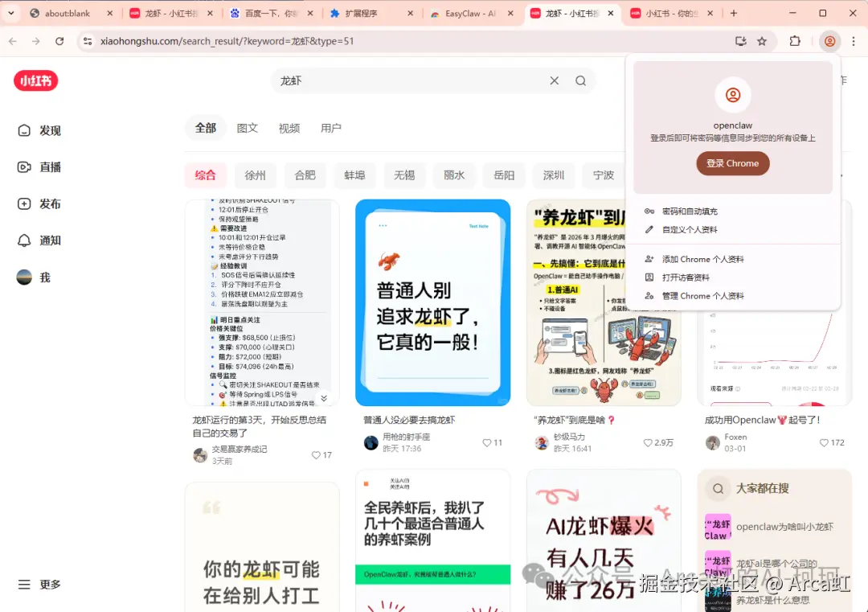
Task: Select the 深圳 filter chip
Action: click(554, 175)
